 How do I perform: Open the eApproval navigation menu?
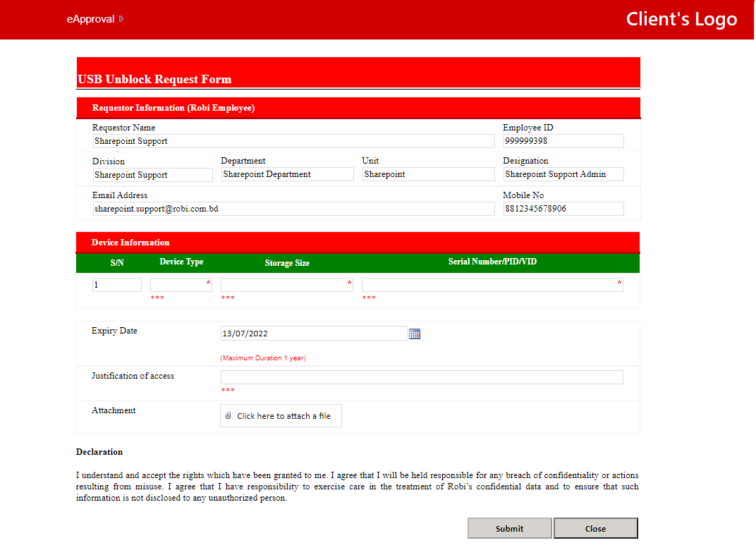coord(90,19)
